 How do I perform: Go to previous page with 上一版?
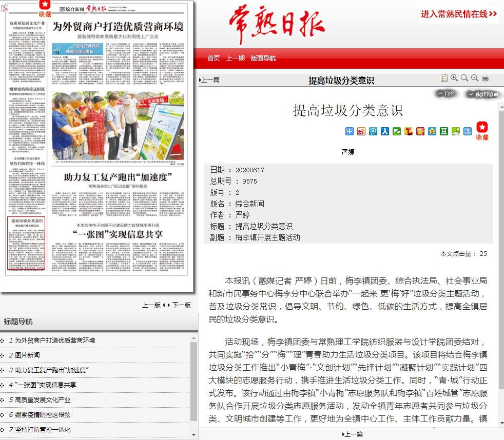(151, 305)
